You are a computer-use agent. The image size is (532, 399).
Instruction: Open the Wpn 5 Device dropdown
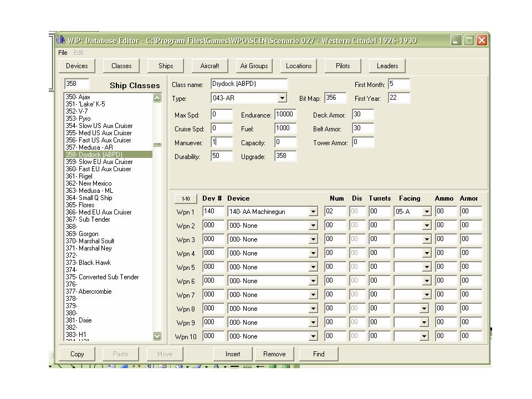pos(313,267)
